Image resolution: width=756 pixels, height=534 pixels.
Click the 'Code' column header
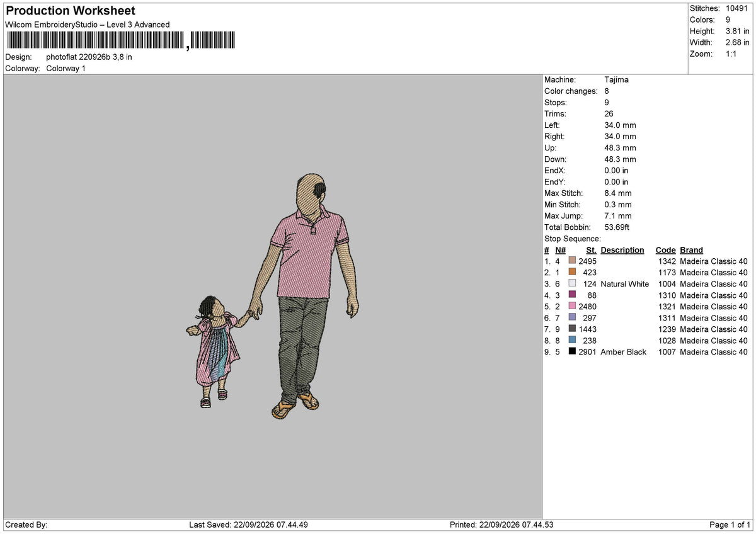pos(665,250)
